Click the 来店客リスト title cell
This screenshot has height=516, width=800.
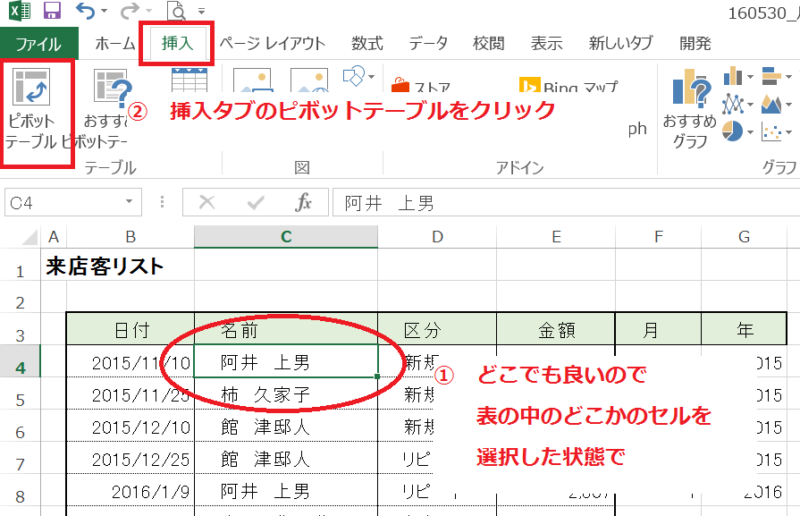point(105,266)
